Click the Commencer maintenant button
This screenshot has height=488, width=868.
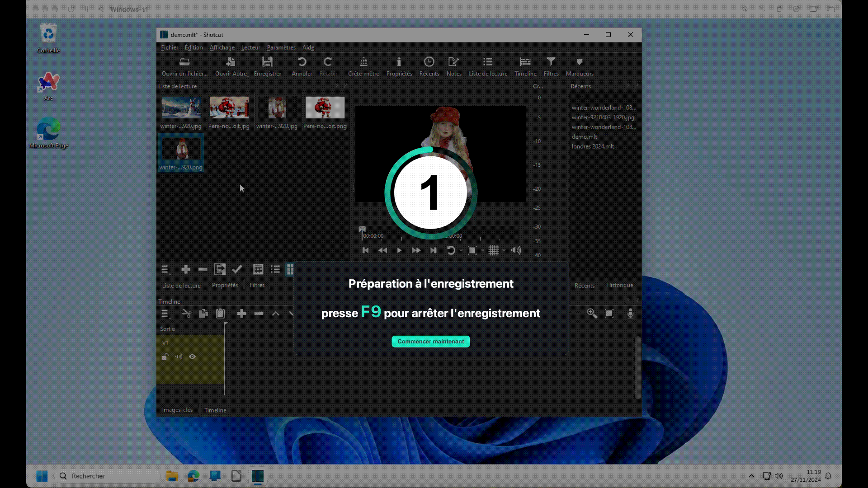point(431,342)
